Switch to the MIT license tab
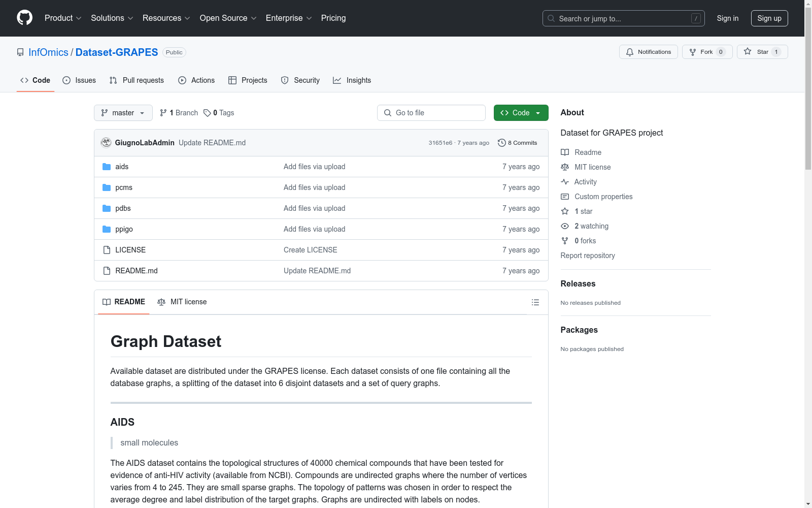This screenshot has width=812, height=508. click(x=182, y=302)
